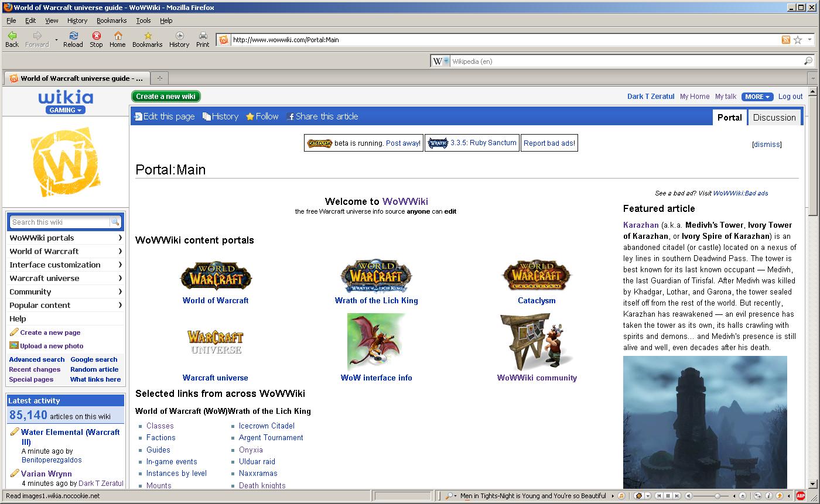Adjust the music player volume slider
Image resolution: width=820 pixels, height=504 pixels.
[x=717, y=496]
